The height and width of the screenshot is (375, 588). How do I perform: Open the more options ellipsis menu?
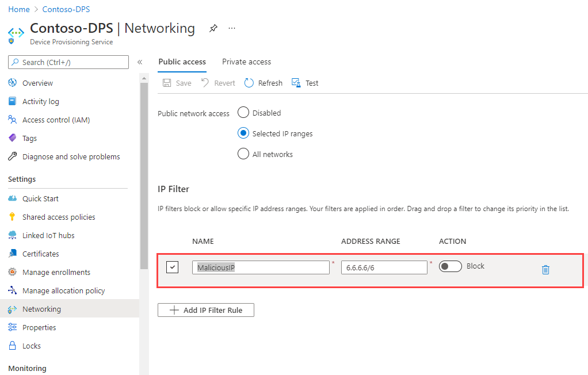pyautogui.click(x=232, y=28)
